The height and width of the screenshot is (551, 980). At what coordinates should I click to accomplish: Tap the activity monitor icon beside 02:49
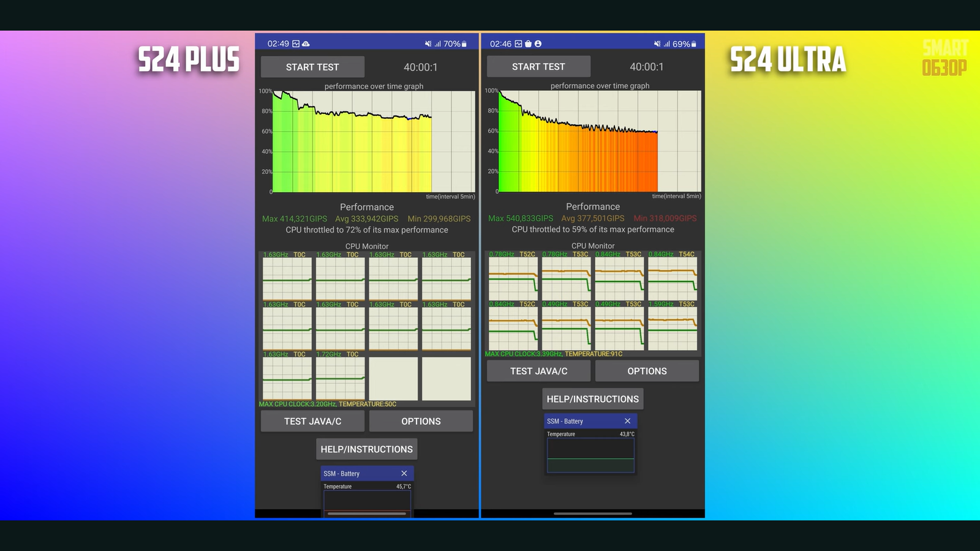[296, 44]
